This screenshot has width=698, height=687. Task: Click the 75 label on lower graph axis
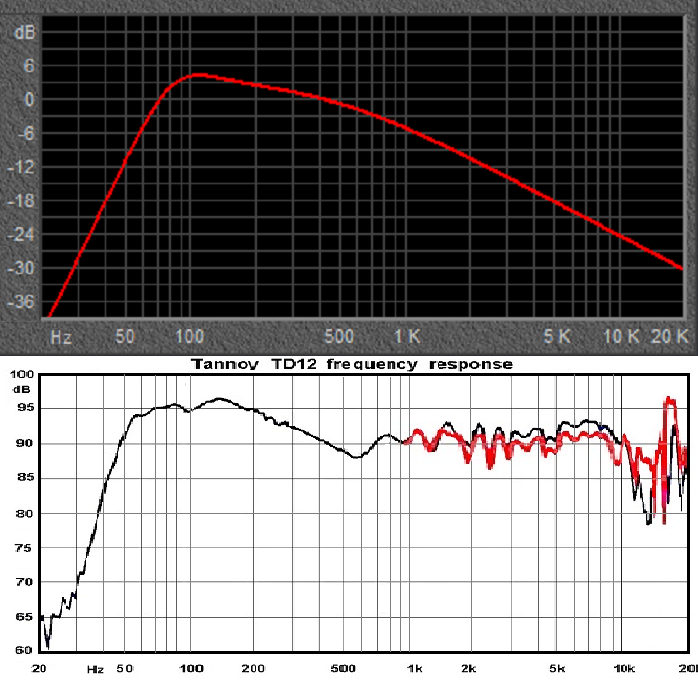click(21, 546)
